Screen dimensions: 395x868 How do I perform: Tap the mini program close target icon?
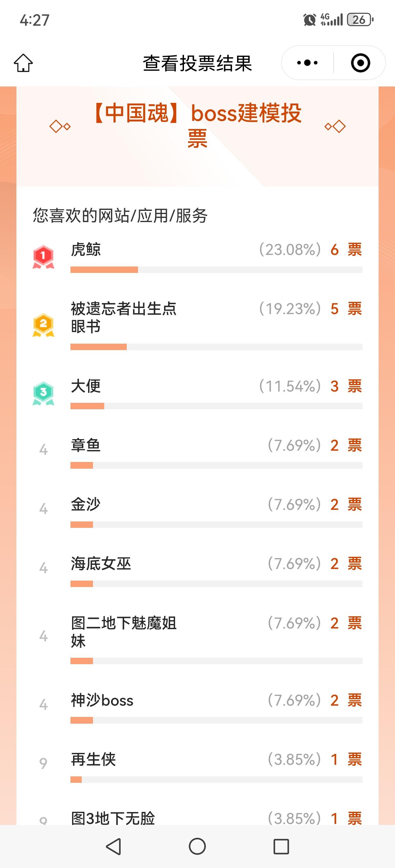coord(360,63)
